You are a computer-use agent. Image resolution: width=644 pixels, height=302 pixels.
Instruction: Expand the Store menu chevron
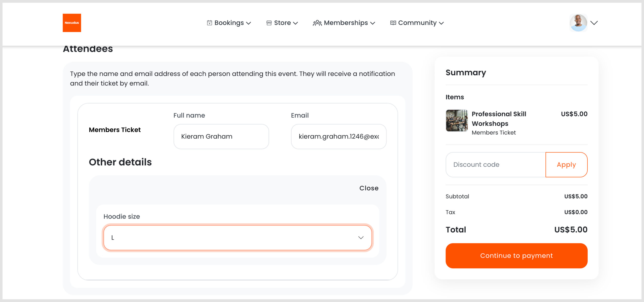[296, 23]
